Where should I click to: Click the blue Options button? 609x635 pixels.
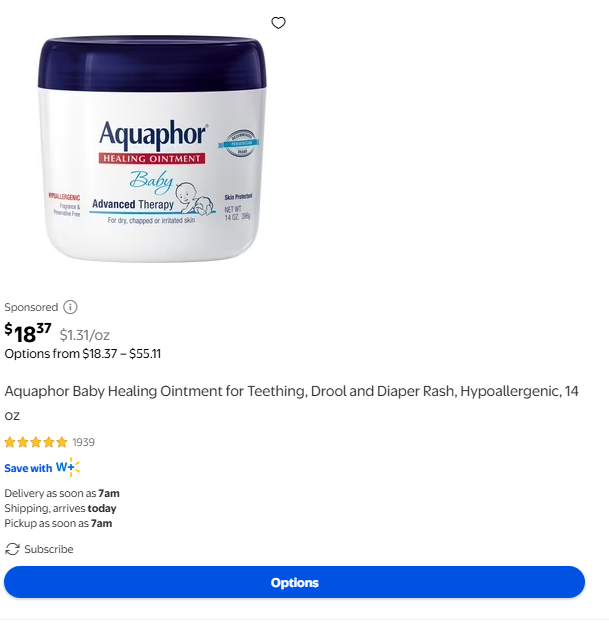point(294,582)
